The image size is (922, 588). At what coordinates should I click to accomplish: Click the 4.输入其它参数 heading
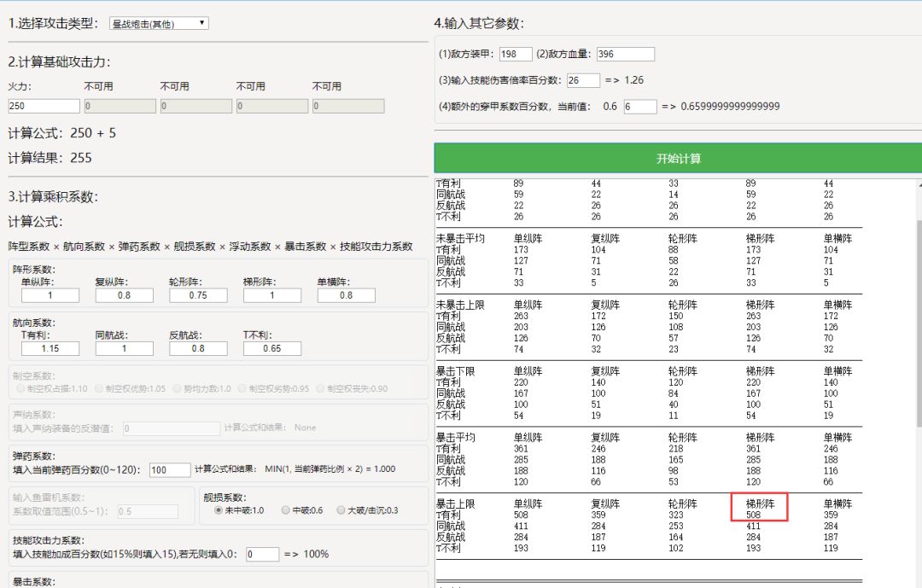tap(479, 24)
